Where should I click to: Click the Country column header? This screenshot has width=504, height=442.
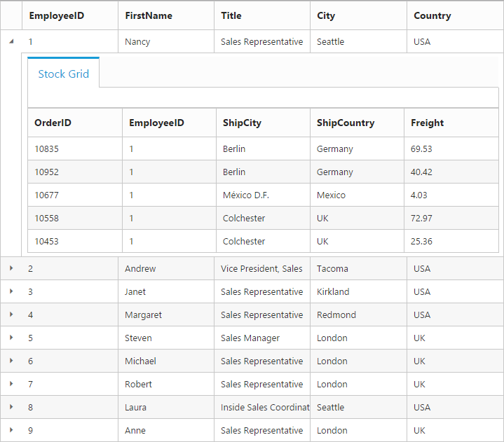(432, 15)
